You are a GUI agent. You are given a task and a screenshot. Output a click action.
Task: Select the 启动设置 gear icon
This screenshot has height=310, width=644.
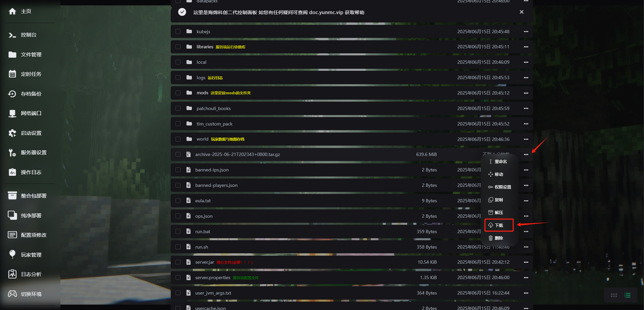click(12, 133)
